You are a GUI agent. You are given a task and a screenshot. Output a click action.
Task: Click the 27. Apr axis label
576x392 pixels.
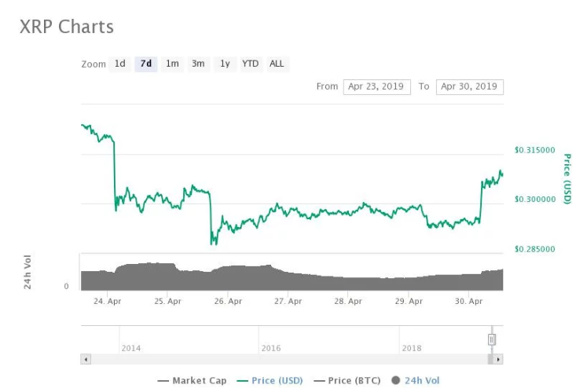[288, 301]
